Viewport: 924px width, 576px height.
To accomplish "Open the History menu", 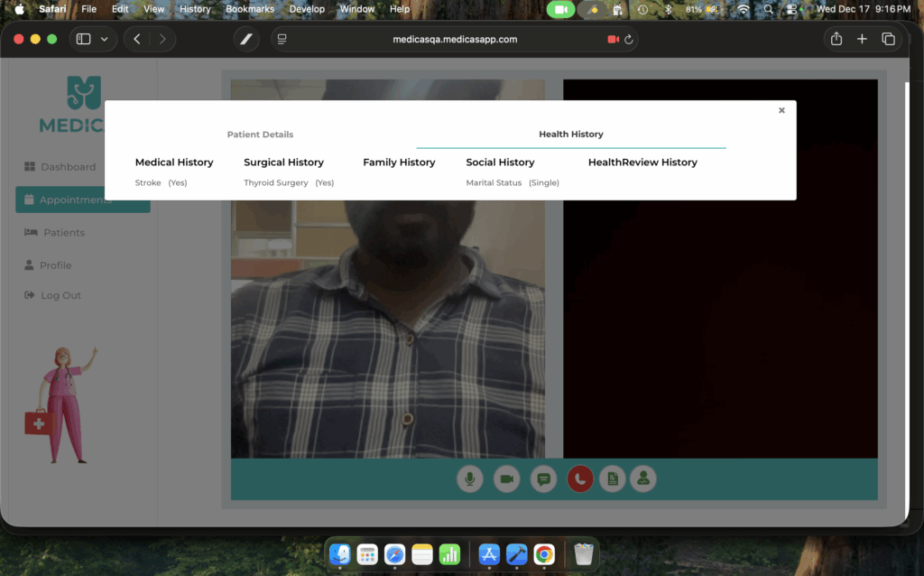I will click(195, 9).
